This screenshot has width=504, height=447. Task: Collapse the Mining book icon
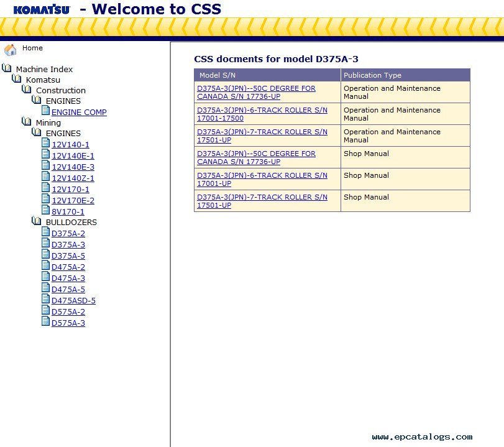[x=27, y=121]
